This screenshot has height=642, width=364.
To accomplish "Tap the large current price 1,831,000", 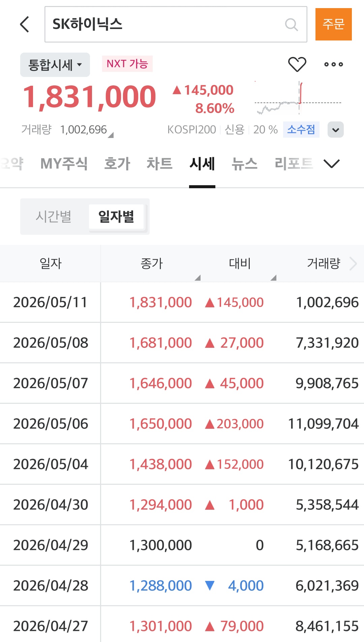I will [x=89, y=97].
